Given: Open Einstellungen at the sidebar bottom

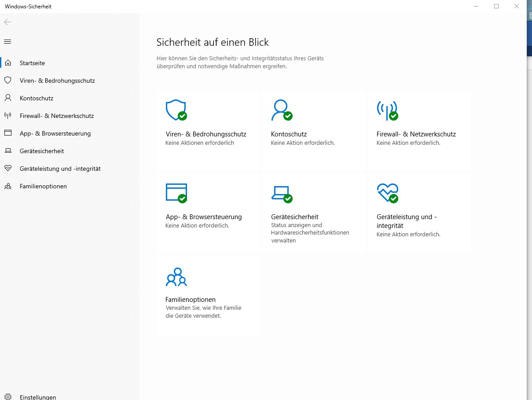Looking at the screenshot, I should click(38, 397).
